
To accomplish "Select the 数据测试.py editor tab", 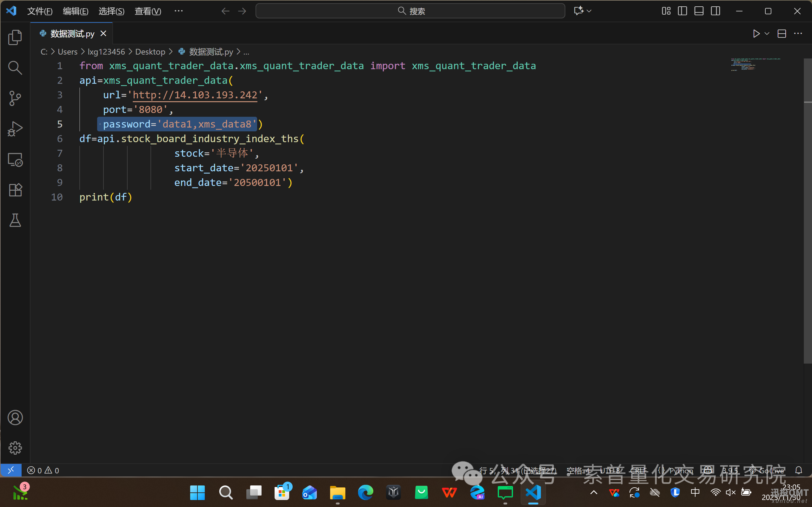I will pyautogui.click(x=72, y=34).
